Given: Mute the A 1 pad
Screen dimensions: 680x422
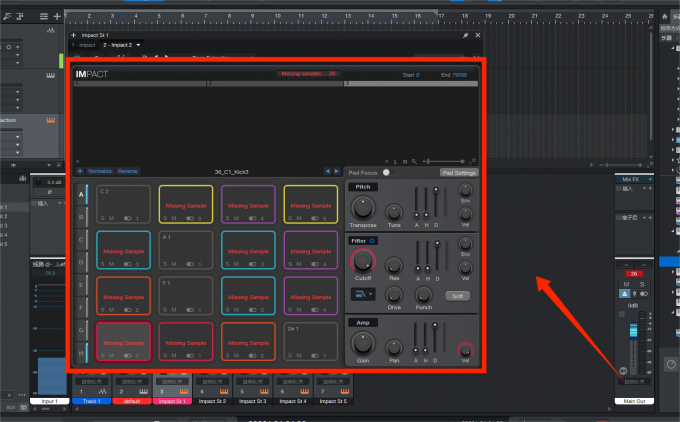Looking at the screenshot, I should point(174,264).
